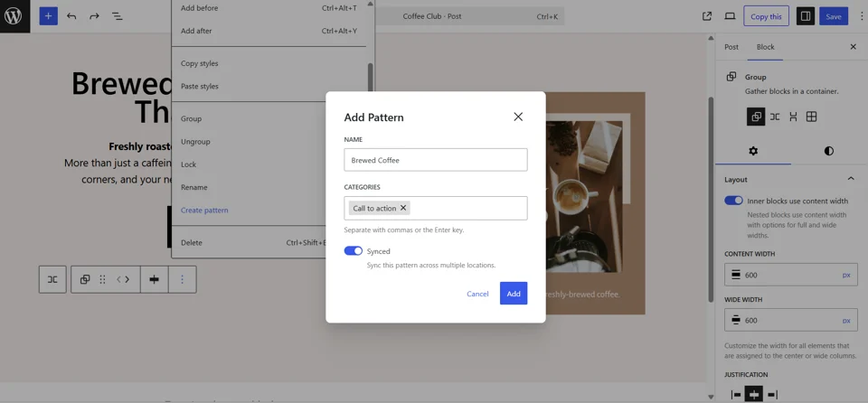Change block type Group toolbar icon
The height and width of the screenshot is (403, 868).
(85, 279)
